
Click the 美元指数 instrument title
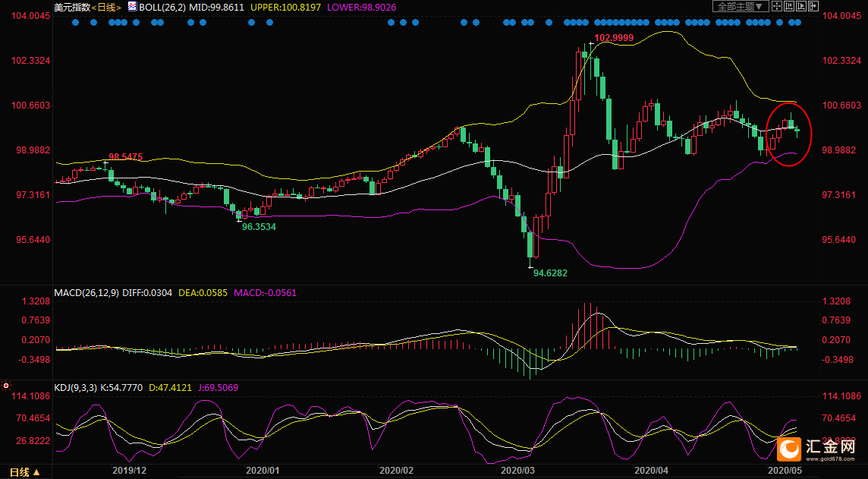tap(72, 7)
